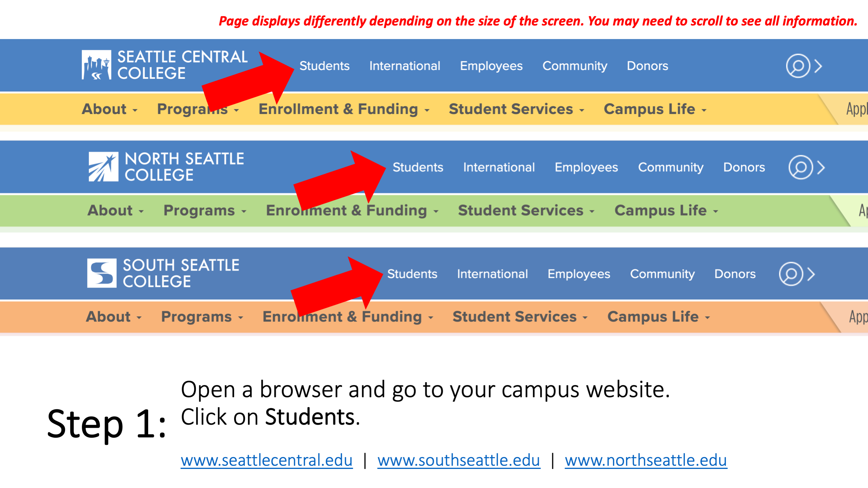Screen dimensions: 868x488
Task: Click the forward chevron next to Seattle Central search
Action: click(x=819, y=66)
